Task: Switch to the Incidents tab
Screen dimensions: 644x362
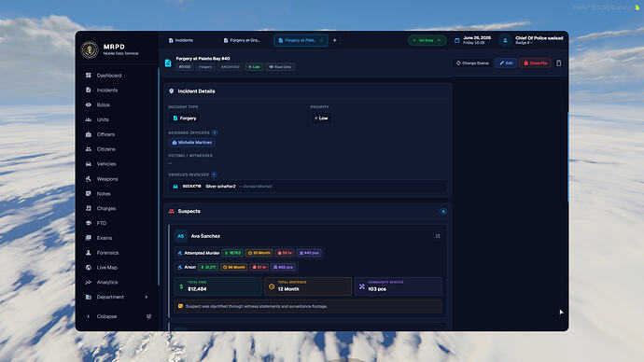Action: pyautogui.click(x=181, y=40)
